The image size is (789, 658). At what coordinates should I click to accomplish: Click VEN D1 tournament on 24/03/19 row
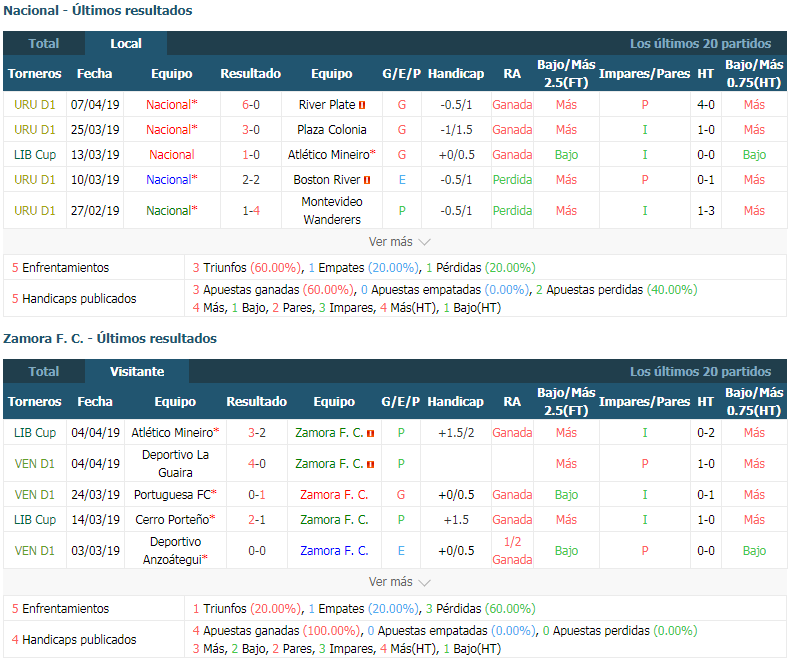35,495
